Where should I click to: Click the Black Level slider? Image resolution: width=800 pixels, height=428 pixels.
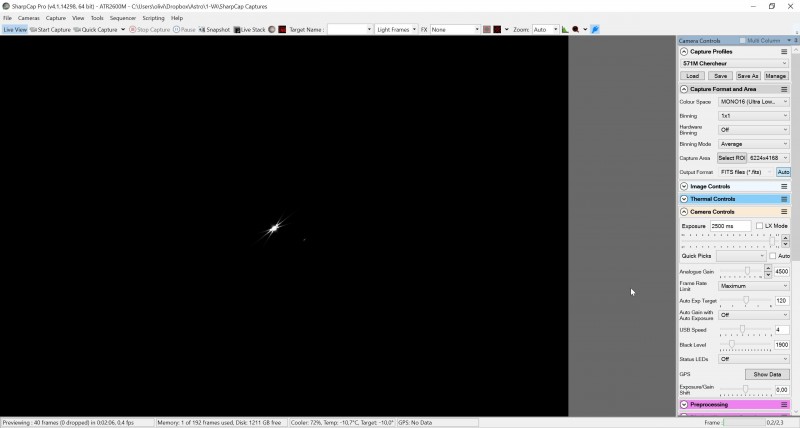[745, 345]
